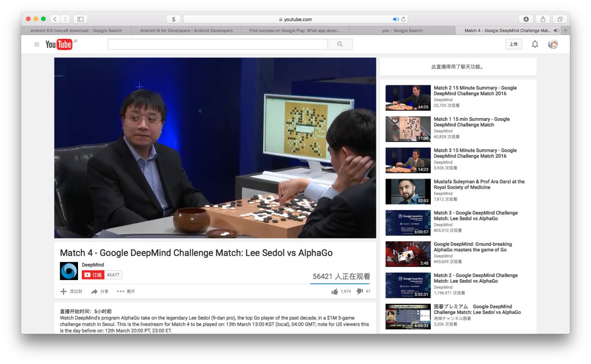This screenshot has width=591, height=364.
Task: Open the 2:48 AlphaGo masters Go thumbnail
Action: (408, 254)
